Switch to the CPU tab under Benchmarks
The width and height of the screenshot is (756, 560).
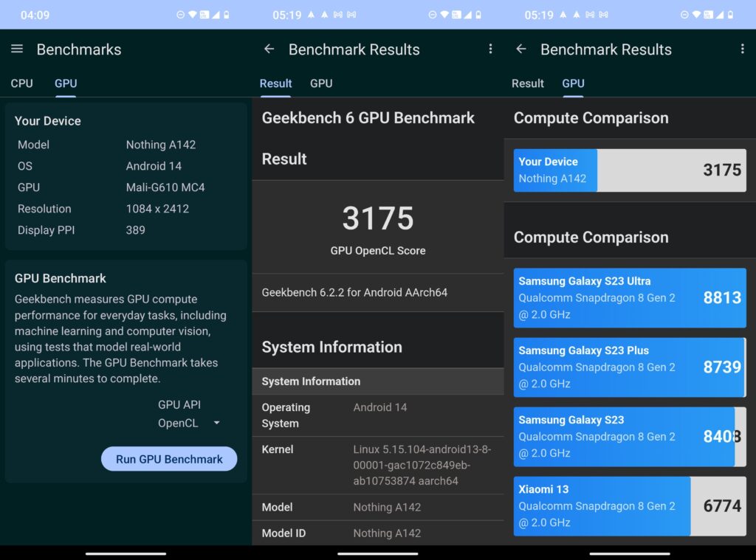point(21,83)
